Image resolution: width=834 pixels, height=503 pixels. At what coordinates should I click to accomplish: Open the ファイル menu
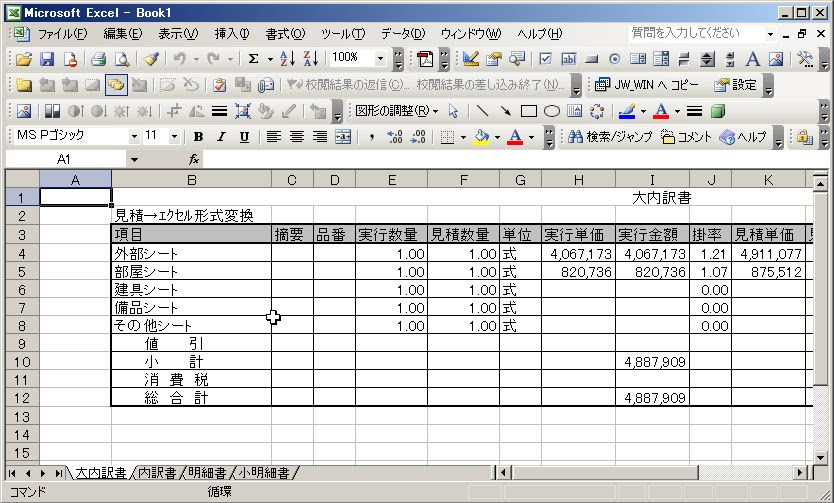click(62, 34)
